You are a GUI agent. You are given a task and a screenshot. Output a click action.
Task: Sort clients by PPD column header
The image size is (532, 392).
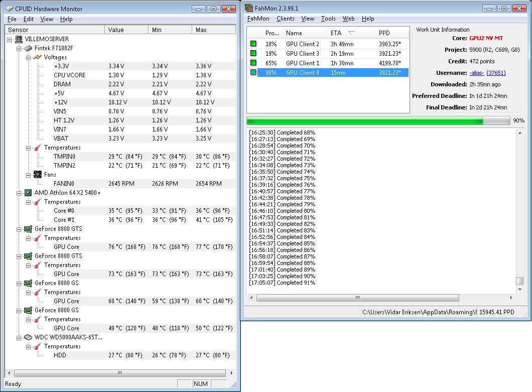392,33
